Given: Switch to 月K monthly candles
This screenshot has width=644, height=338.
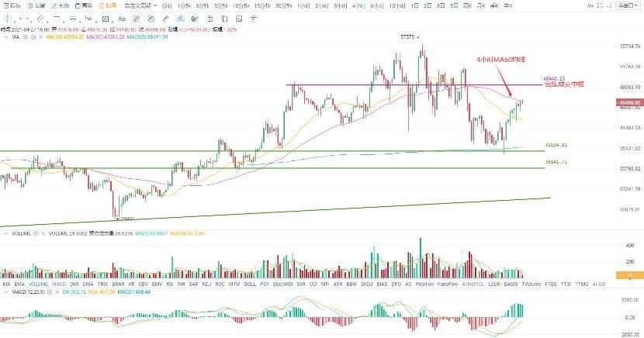Looking at the screenshot, I should click(x=481, y=5).
